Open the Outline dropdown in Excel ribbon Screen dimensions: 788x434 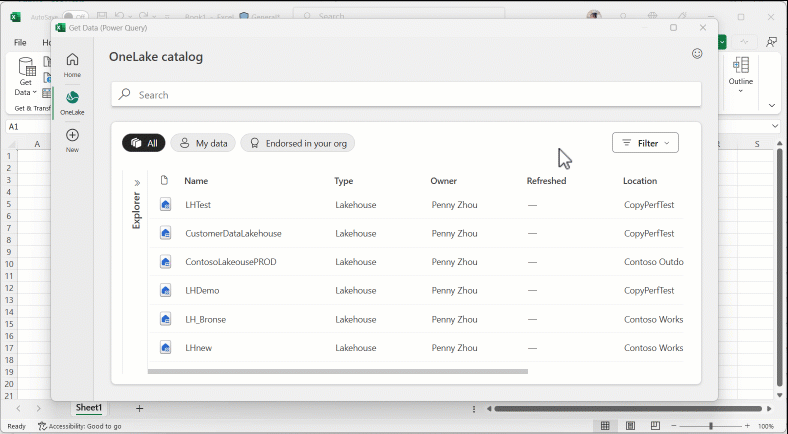tap(741, 75)
